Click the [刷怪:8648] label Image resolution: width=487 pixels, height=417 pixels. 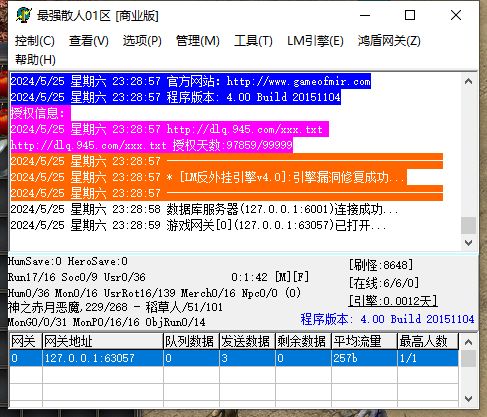381,265
